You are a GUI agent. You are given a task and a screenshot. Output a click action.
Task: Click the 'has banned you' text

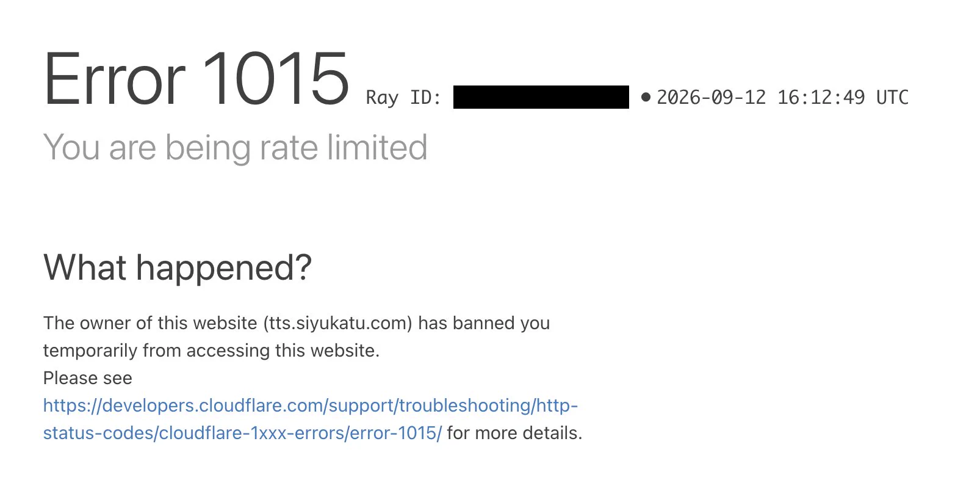(484, 323)
